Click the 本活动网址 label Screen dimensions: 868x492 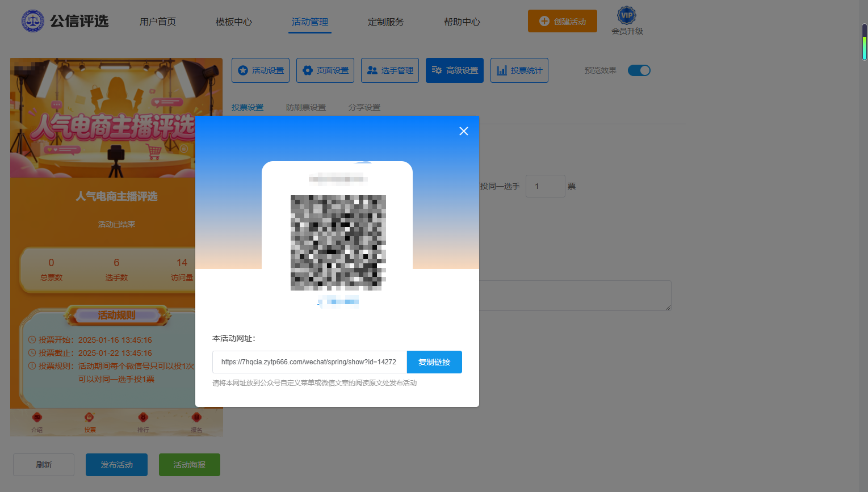pos(234,338)
